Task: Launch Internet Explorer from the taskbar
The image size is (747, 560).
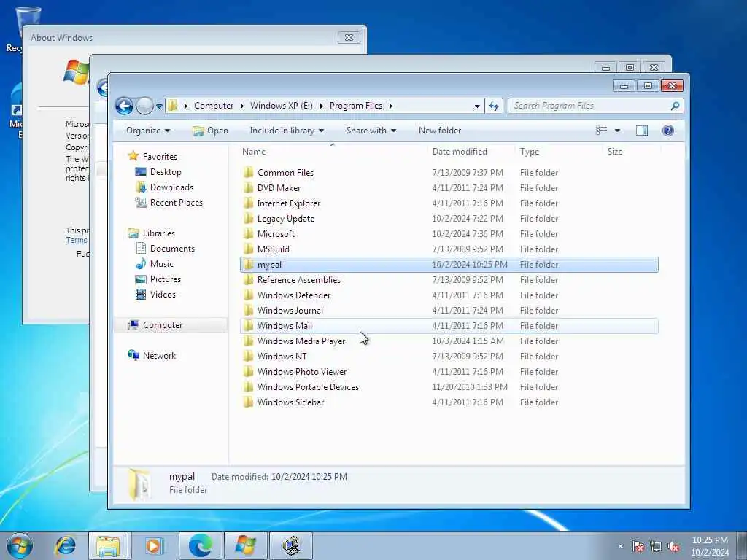Action: (65, 545)
